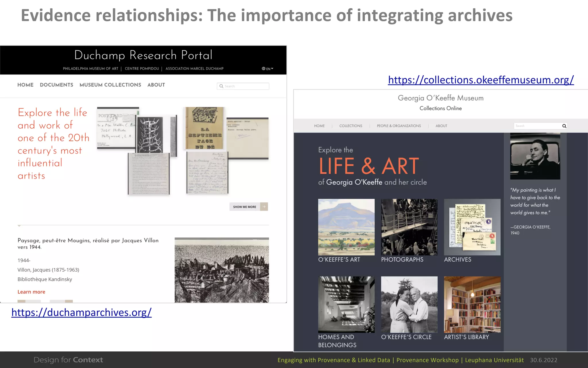Click O'Keeffe Museum search magnifier icon
Image resolution: width=588 pixels, height=368 pixels.
[564, 126]
